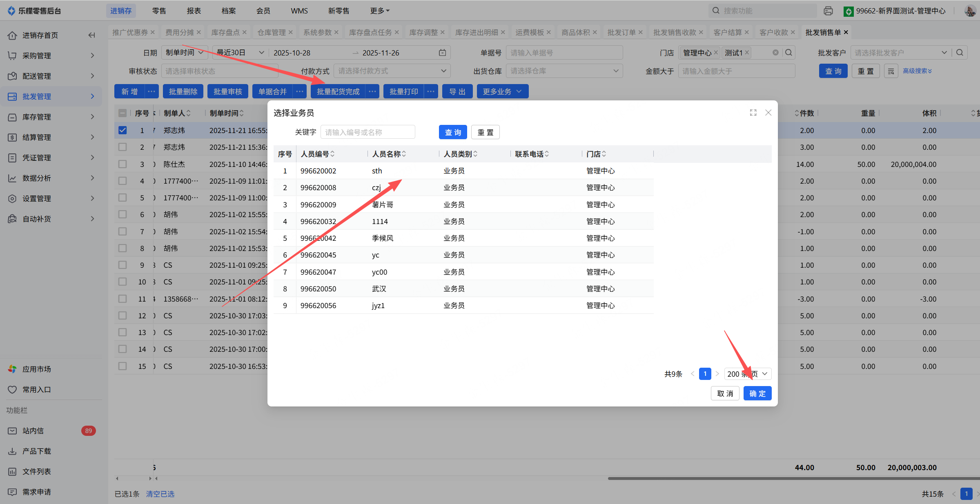Click 确定 button in dialog

coord(757,393)
